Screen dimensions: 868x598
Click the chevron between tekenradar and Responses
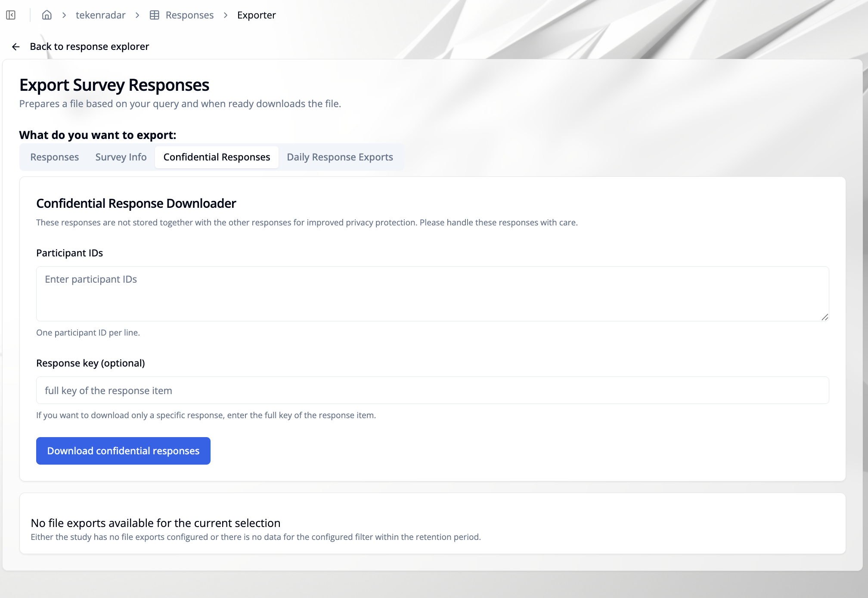point(137,15)
